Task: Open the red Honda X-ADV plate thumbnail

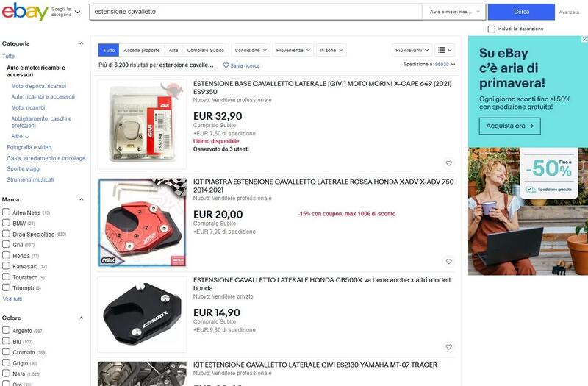Action: tap(142, 223)
